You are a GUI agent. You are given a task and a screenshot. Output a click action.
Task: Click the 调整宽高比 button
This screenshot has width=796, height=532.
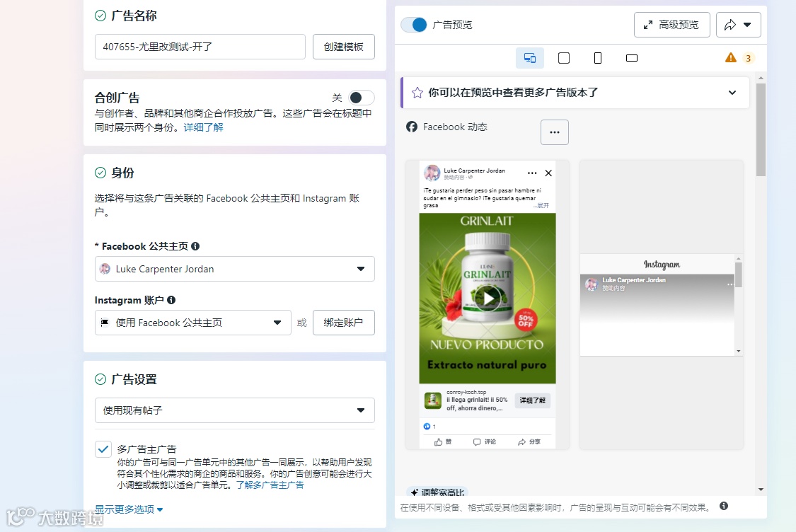tap(437, 492)
